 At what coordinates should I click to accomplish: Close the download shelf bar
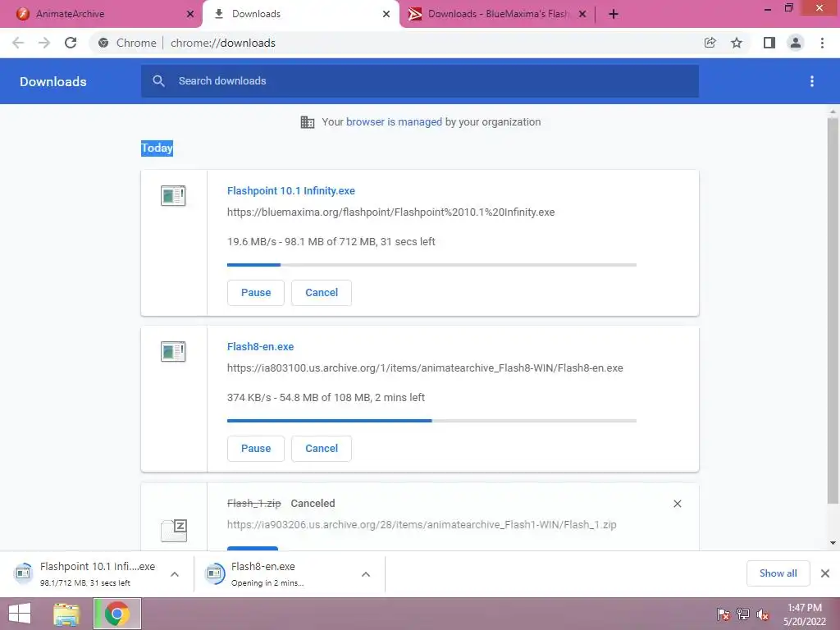[x=825, y=573]
